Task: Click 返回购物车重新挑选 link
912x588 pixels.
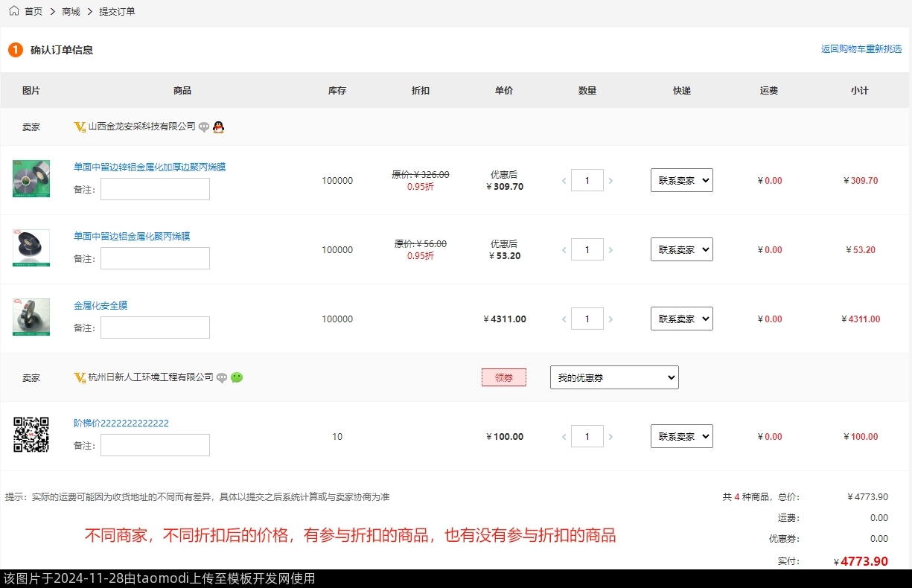Action: [861, 49]
